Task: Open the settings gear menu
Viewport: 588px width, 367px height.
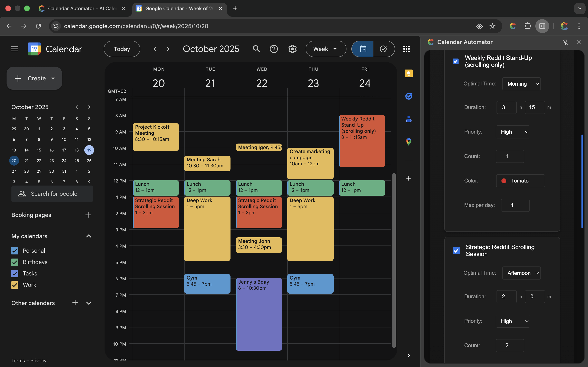Action: 292,49
